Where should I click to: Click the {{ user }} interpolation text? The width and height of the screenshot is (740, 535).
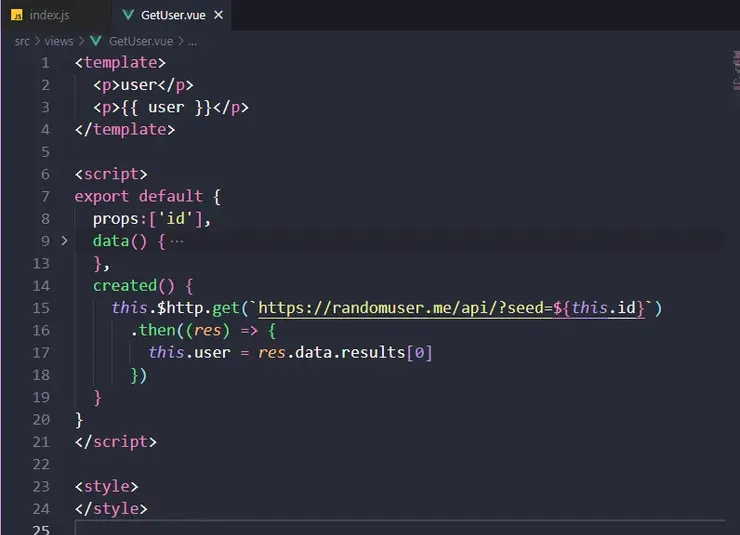(166, 108)
